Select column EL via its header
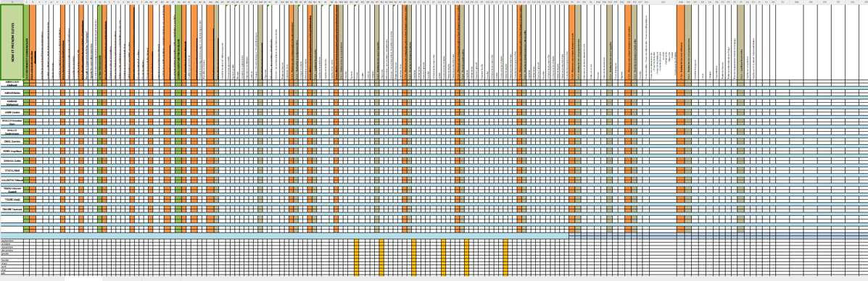Screen dimensions: 868x281 pyautogui.click(x=782, y=2)
